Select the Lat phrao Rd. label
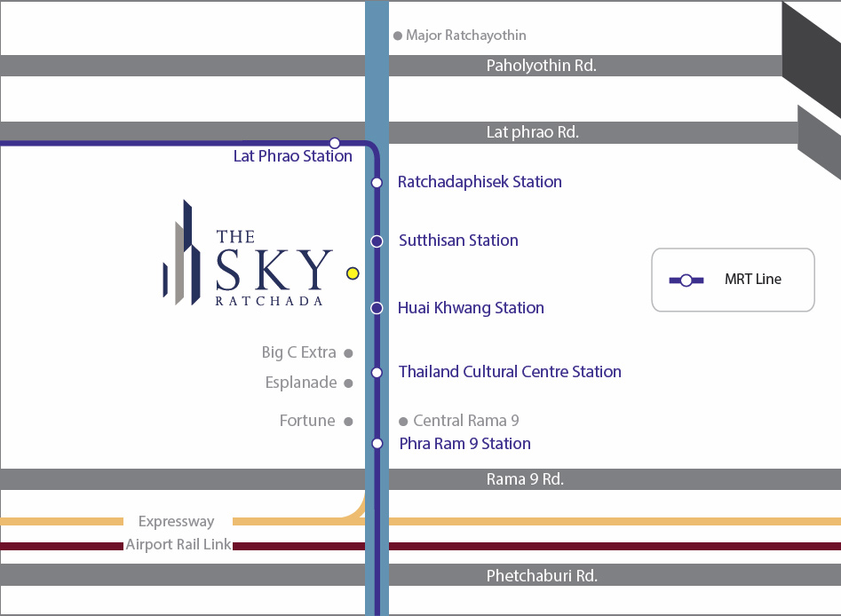 point(532,132)
